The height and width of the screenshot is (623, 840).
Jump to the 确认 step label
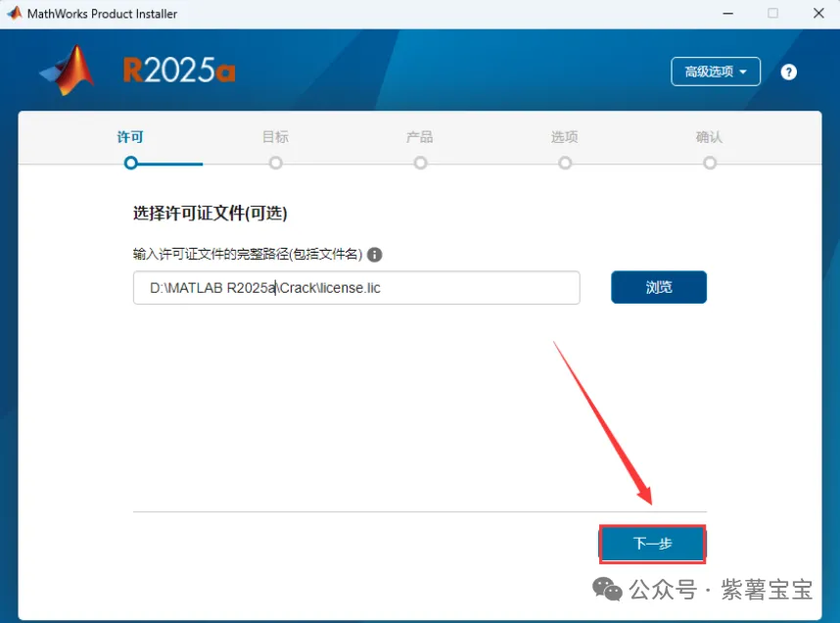click(x=710, y=138)
